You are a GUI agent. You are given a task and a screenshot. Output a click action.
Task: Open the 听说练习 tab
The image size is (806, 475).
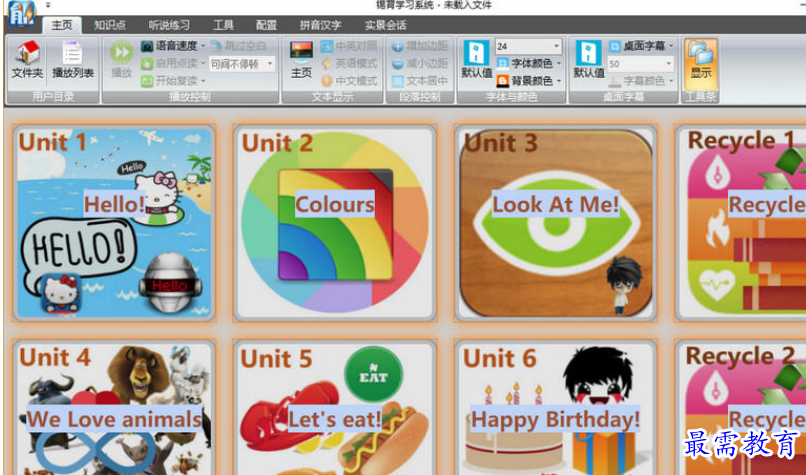tap(169, 25)
